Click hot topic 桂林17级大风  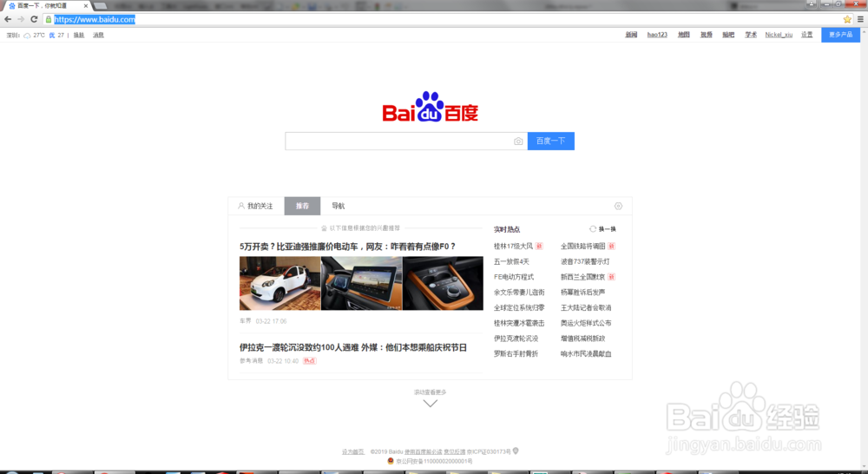[x=513, y=246]
